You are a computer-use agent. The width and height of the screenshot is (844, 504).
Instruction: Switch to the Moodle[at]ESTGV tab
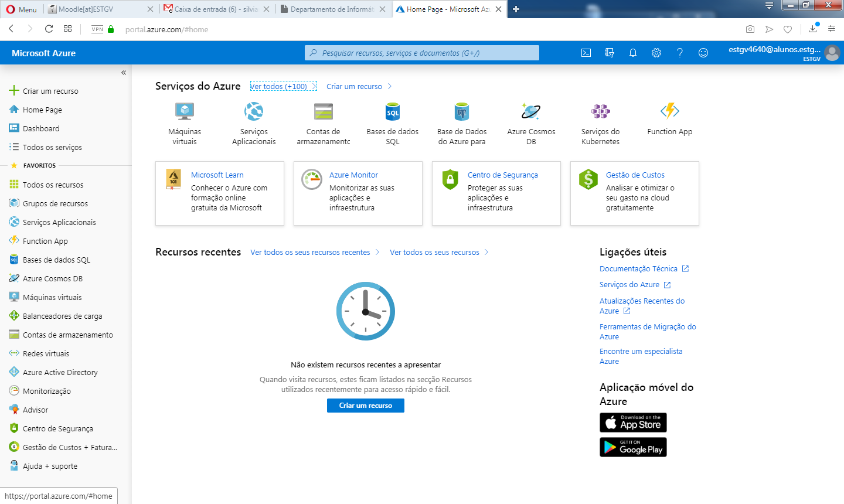[100, 9]
